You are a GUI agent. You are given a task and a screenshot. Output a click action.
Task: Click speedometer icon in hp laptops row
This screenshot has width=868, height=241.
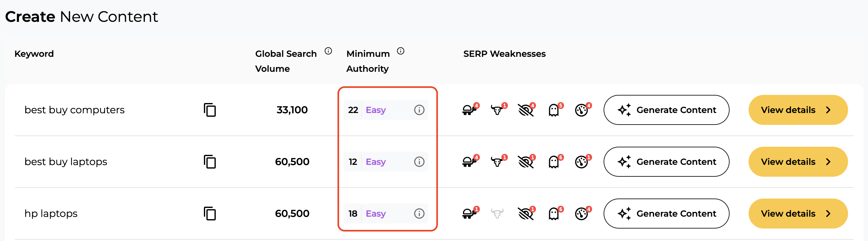[581, 214]
